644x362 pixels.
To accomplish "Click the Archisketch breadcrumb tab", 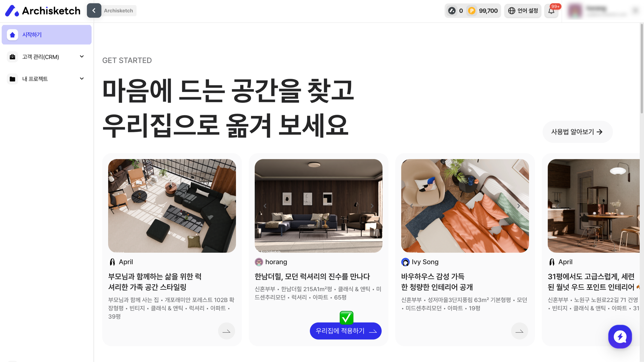I will tap(118, 11).
